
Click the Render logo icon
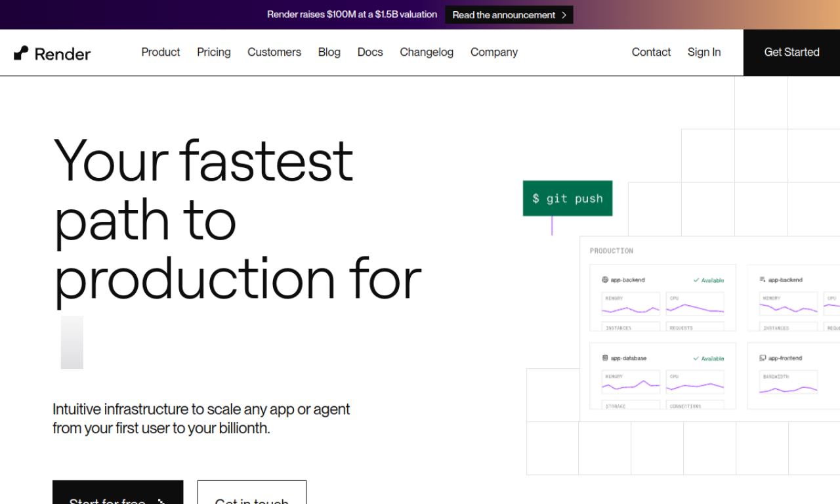point(21,53)
